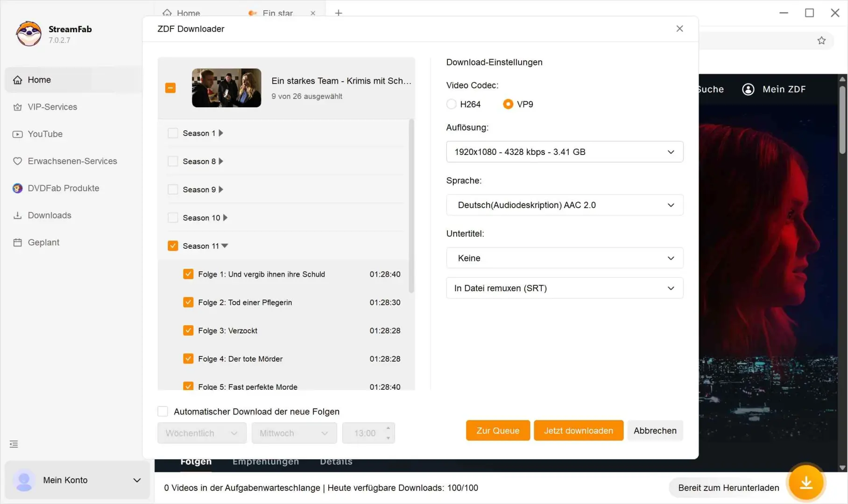Image resolution: width=848 pixels, height=504 pixels.
Task: Click the YouTube play icon in sidebar
Action: coord(17,134)
